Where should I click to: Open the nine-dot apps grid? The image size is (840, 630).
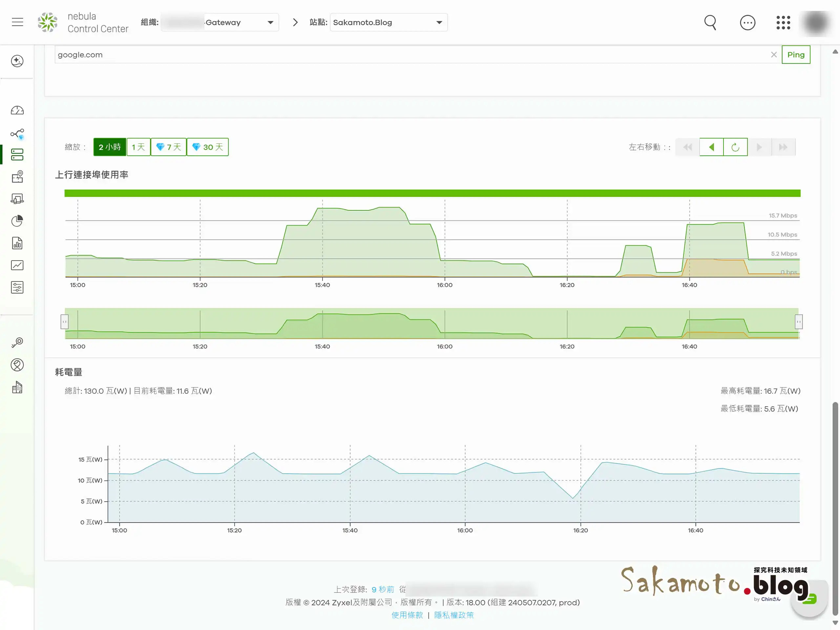tap(783, 22)
